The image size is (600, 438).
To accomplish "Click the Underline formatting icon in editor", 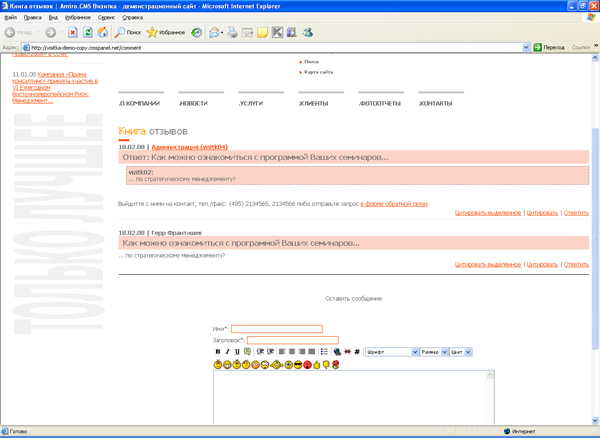I will (x=237, y=352).
